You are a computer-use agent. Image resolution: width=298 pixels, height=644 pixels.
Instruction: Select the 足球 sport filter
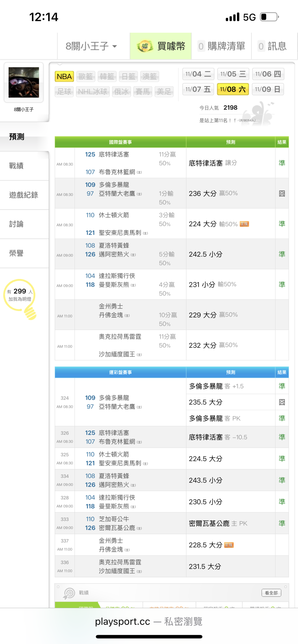tap(64, 91)
